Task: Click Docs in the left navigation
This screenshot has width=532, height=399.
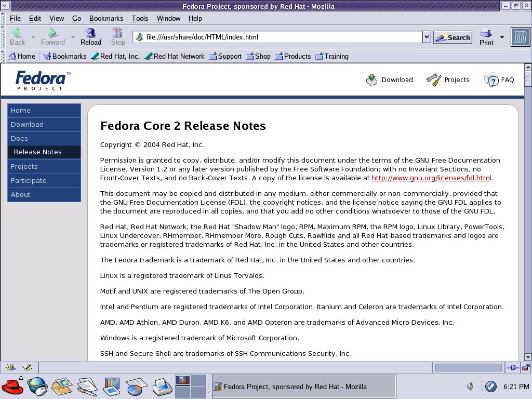Action: coord(19,138)
